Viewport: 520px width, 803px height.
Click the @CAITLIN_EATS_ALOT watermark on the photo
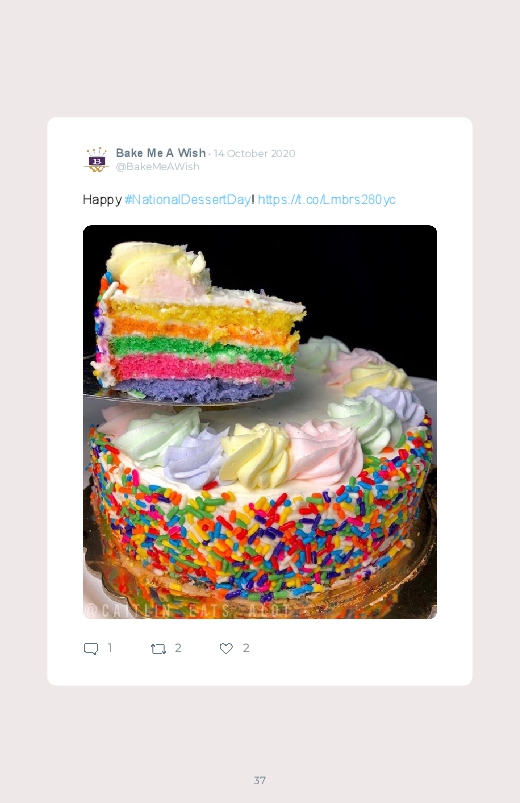188,610
